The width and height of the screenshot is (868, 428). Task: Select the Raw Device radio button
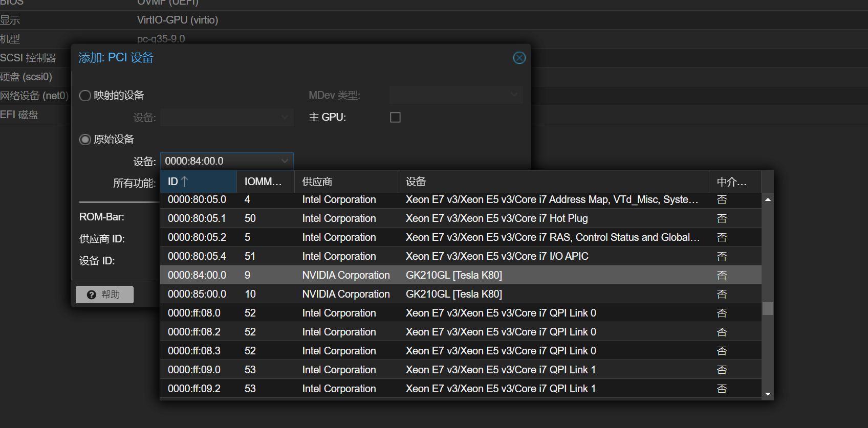[x=85, y=140]
